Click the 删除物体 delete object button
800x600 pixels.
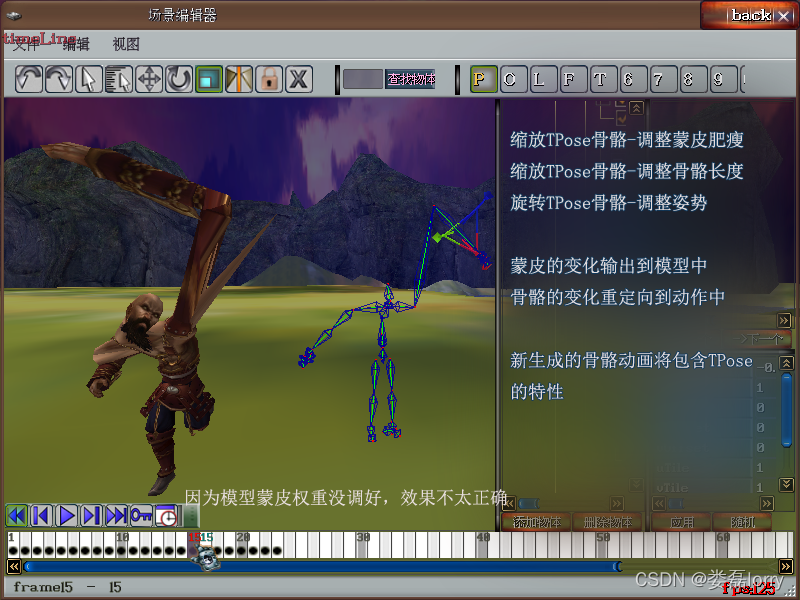pyautogui.click(x=608, y=522)
